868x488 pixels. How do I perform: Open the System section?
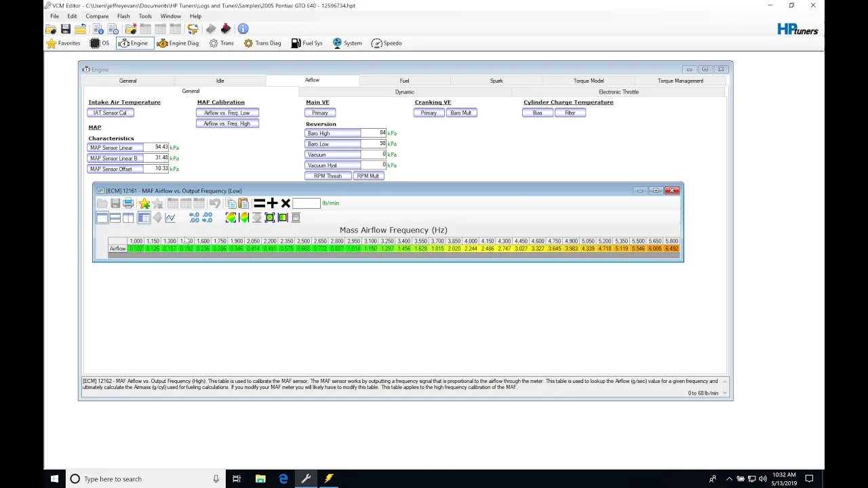pyautogui.click(x=347, y=43)
